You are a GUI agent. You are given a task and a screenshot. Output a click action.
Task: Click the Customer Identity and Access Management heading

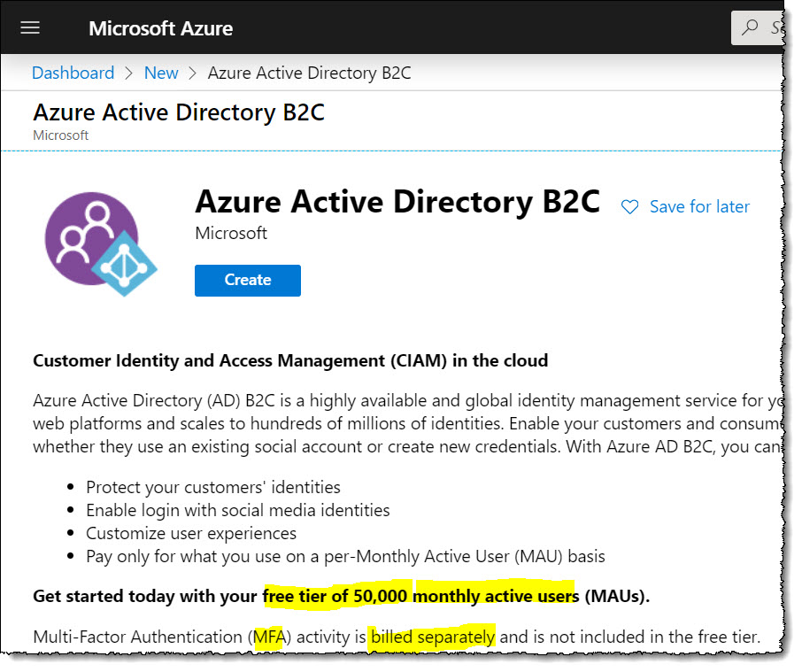pyautogui.click(x=290, y=360)
